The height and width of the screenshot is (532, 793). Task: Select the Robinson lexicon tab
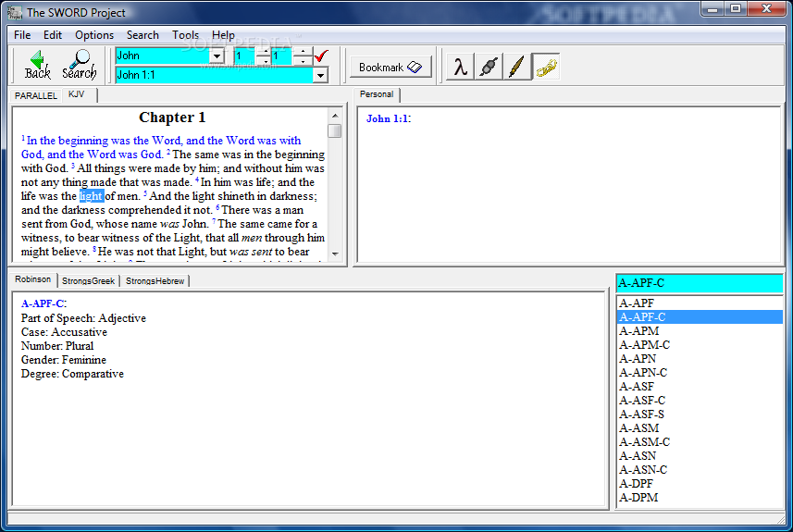click(33, 279)
